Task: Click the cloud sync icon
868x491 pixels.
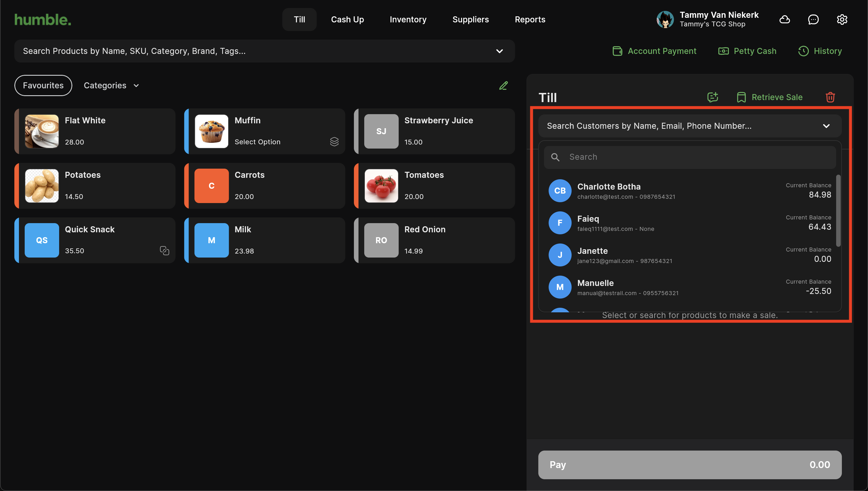Action: click(x=784, y=20)
